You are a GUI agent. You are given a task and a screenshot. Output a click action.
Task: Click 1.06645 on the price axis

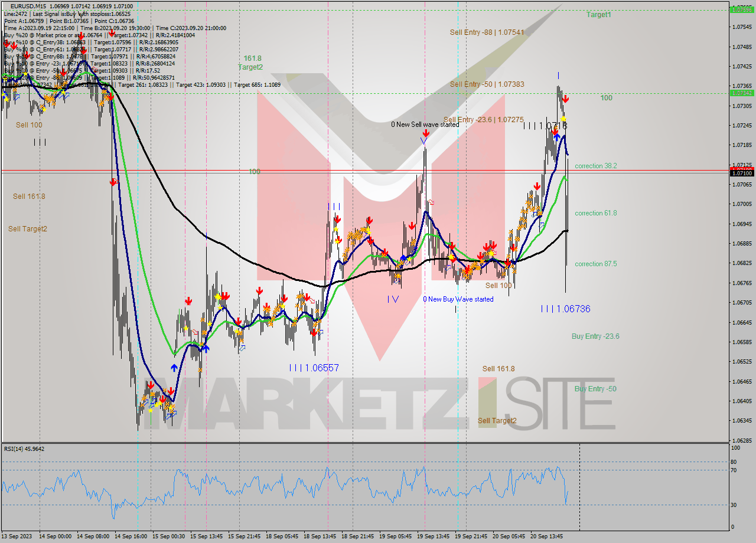(742, 322)
